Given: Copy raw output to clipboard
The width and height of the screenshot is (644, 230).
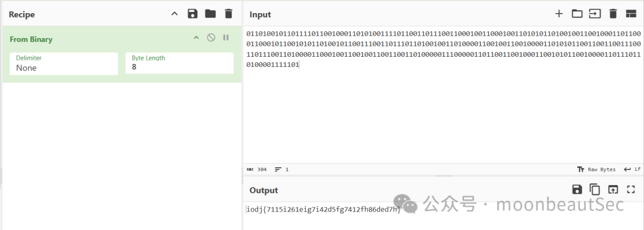Looking at the screenshot, I should (x=595, y=189).
